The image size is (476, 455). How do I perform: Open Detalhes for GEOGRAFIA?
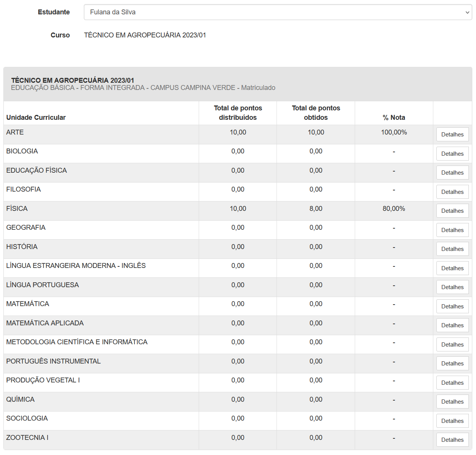click(452, 230)
